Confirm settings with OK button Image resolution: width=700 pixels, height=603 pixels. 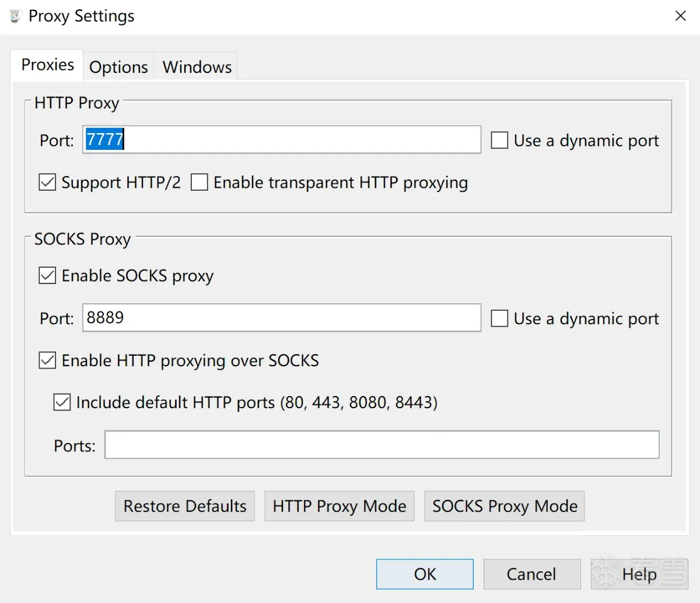(425, 574)
